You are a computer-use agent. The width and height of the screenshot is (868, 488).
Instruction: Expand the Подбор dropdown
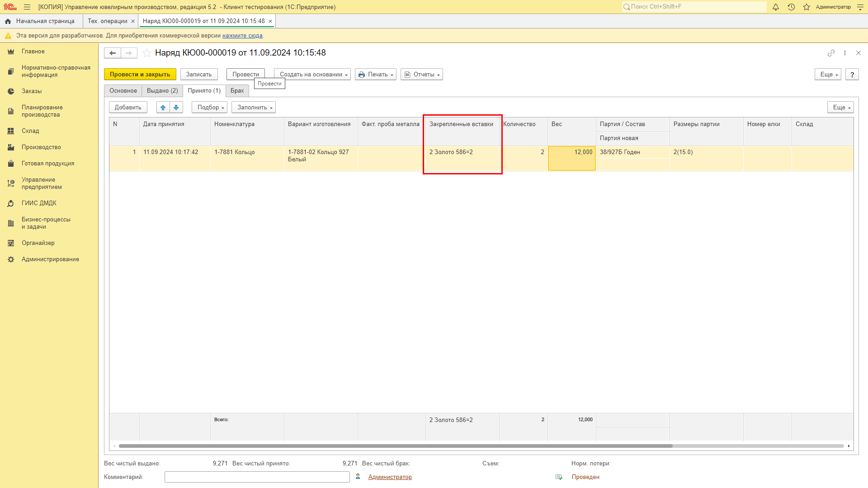209,108
